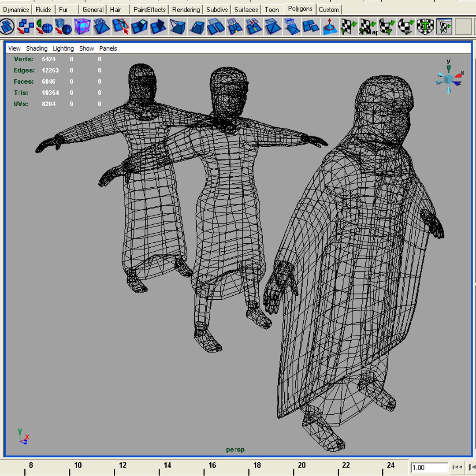Select the Hair shelf tab
The width and height of the screenshot is (476, 476).
115,10
